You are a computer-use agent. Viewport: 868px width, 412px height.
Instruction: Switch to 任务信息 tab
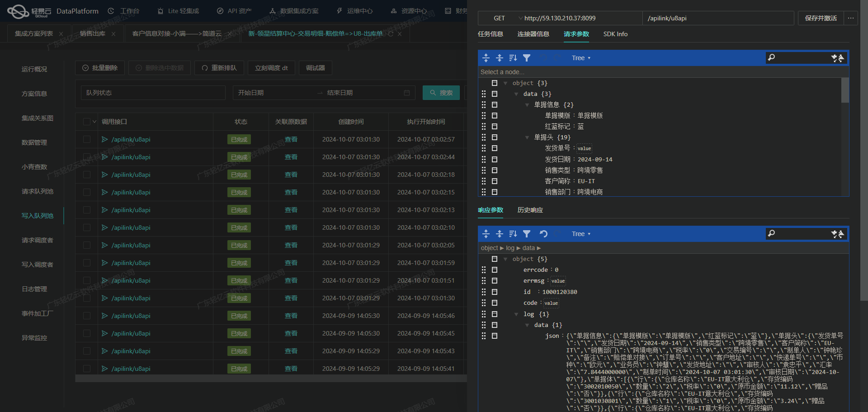coord(491,34)
